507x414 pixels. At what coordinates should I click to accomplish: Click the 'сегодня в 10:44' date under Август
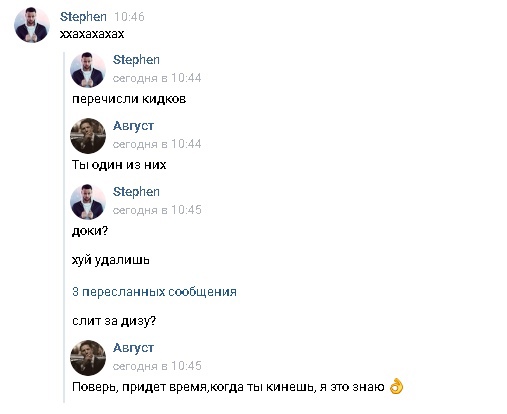[x=157, y=144]
